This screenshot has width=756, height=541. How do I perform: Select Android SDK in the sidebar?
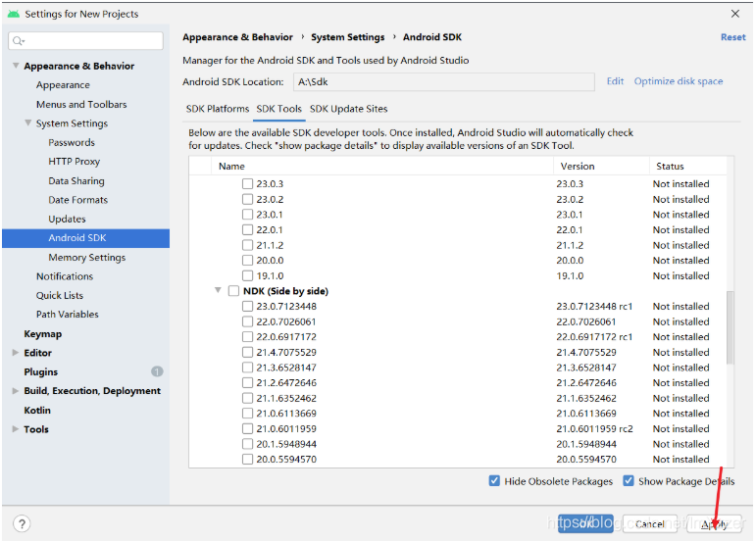pyautogui.click(x=86, y=238)
